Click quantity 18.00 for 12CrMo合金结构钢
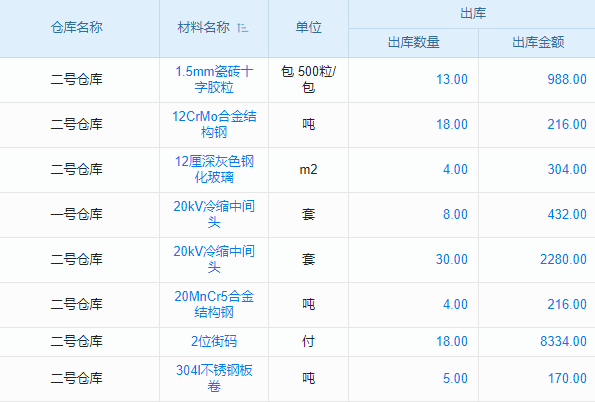 (452, 124)
